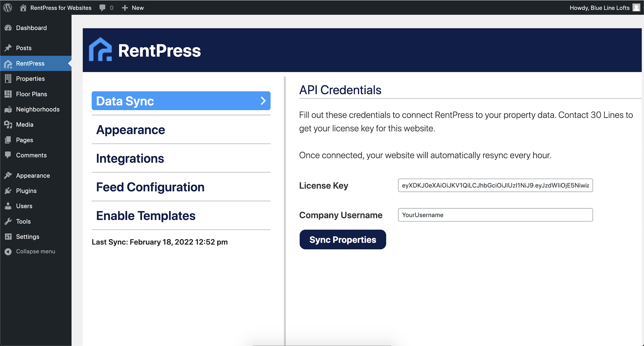Click the Collapse menu label
The width and height of the screenshot is (644, 346).
tap(36, 251)
